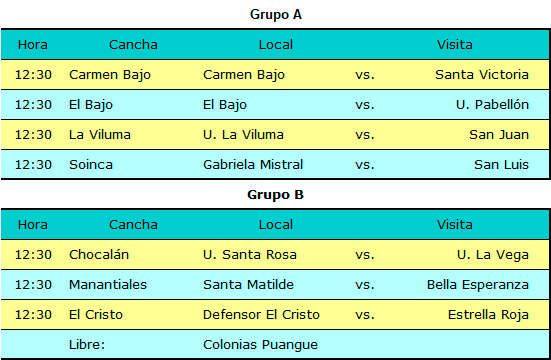Image resolution: width=551 pixels, height=360 pixels.
Task: Select U. La Vega visiting team
Action: click(493, 255)
